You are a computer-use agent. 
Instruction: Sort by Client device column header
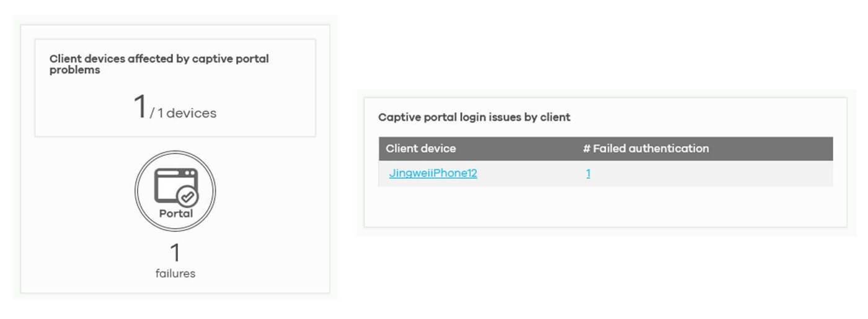pos(420,149)
